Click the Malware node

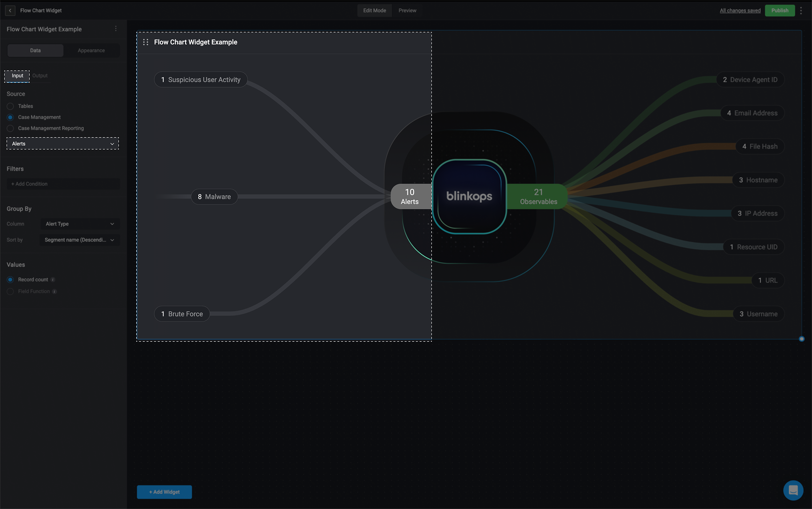(x=214, y=196)
